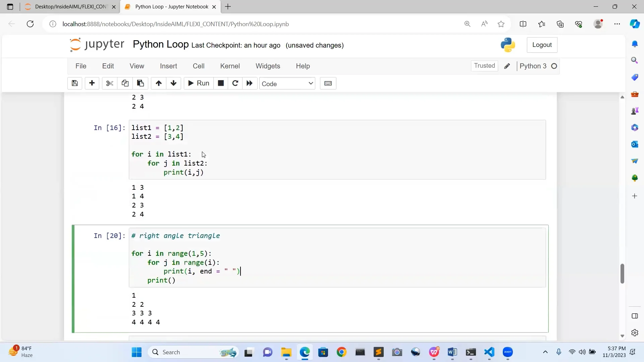Open the Cell menu
Screen dimensions: 644x362
pyautogui.click(x=199, y=66)
